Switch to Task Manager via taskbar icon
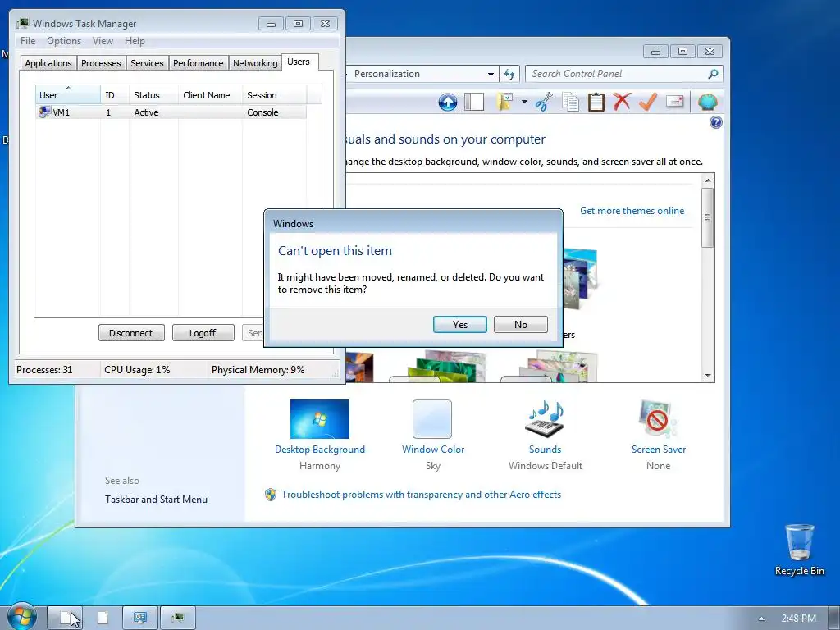The height and width of the screenshot is (630, 840). coord(178,618)
